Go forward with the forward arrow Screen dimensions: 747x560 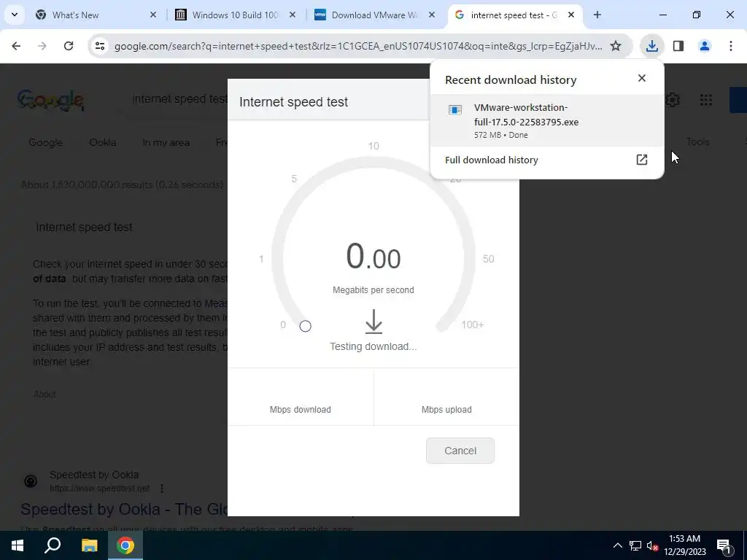click(42, 46)
